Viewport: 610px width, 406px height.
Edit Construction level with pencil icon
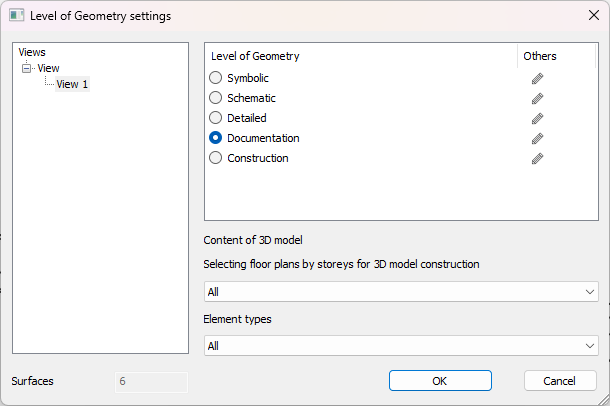coord(537,158)
